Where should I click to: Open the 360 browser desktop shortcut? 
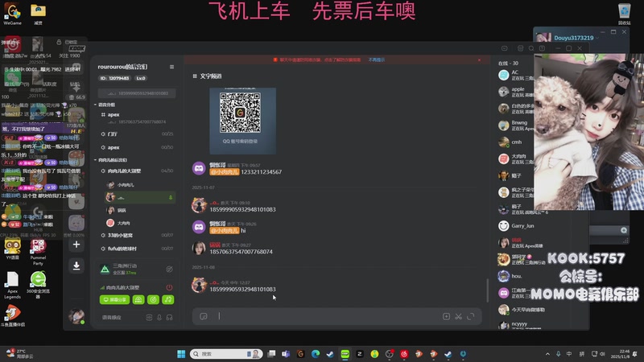38,285
